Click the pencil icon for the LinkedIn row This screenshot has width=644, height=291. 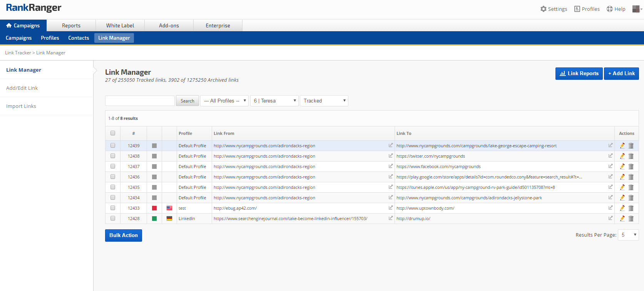pyautogui.click(x=622, y=219)
